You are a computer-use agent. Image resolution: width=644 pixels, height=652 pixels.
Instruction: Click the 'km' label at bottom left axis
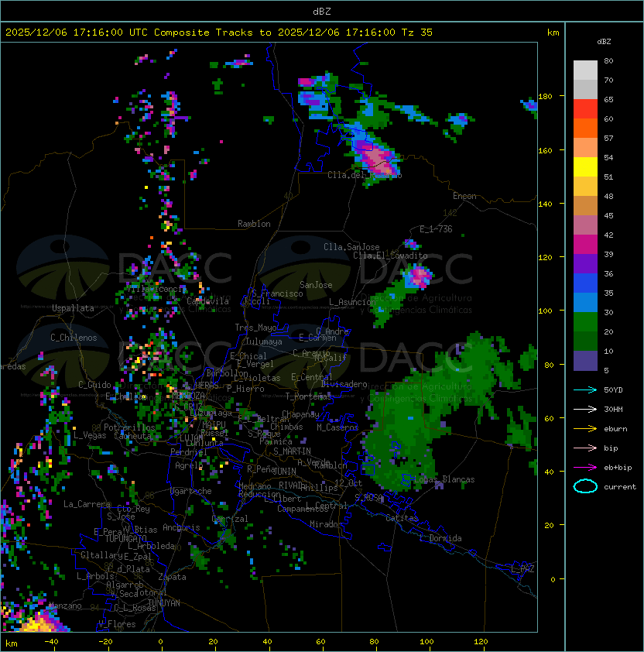pos(12,643)
